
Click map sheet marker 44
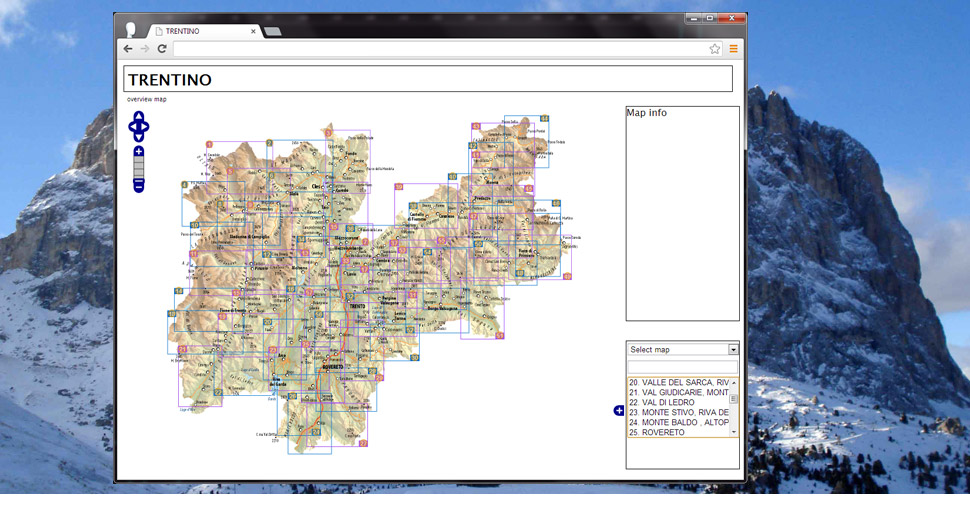[x=544, y=118]
